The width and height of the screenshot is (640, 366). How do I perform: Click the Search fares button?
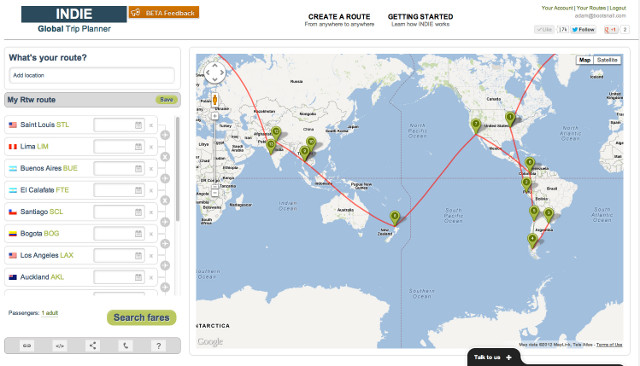(x=141, y=317)
